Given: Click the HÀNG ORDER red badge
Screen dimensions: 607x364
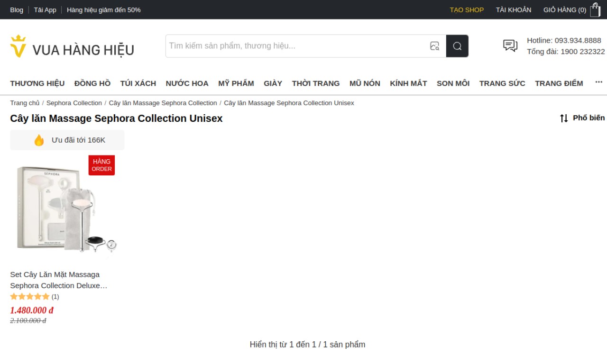Looking at the screenshot, I should (x=101, y=165).
